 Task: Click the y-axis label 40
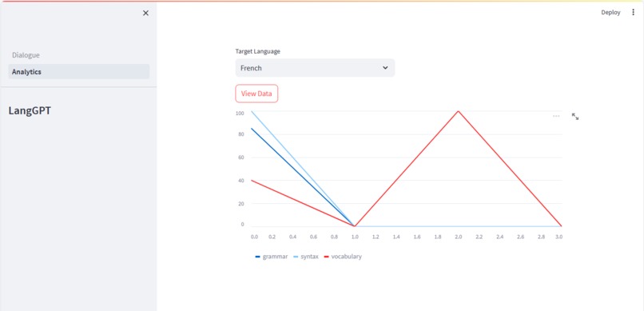(x=241, y=181)
